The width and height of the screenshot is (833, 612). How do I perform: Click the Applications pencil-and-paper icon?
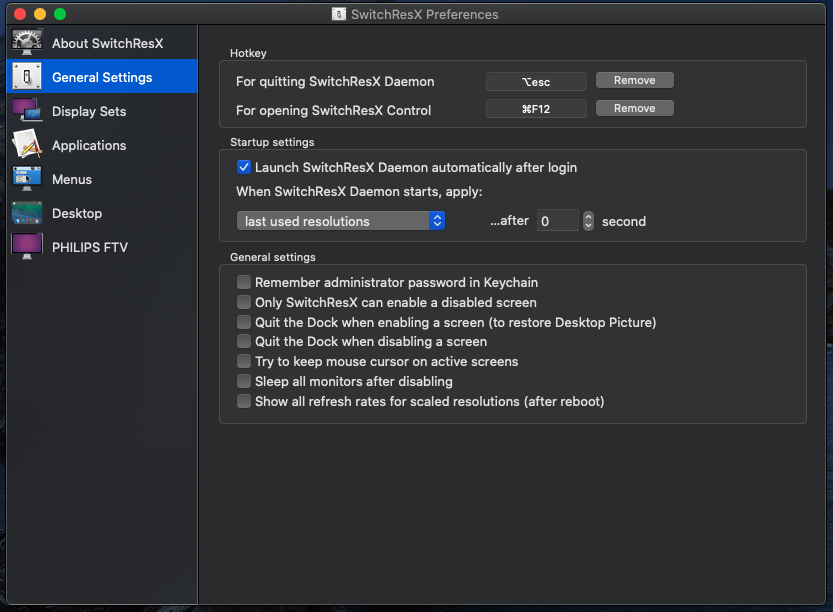[x=27, y=144]
